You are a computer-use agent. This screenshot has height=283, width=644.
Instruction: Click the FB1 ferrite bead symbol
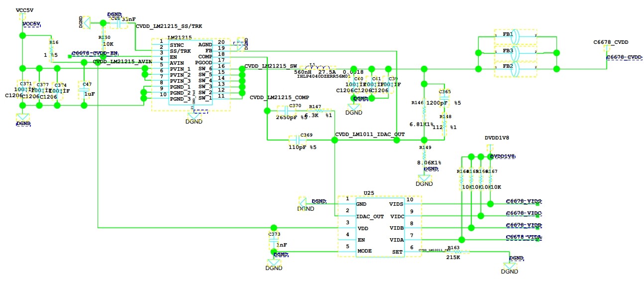515,36
